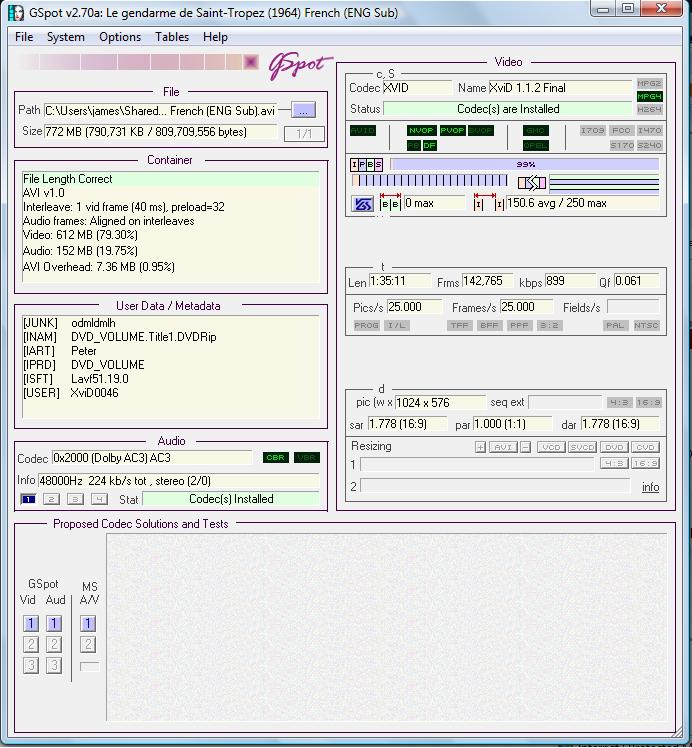Open the System menu

click(x=65, y=37)
